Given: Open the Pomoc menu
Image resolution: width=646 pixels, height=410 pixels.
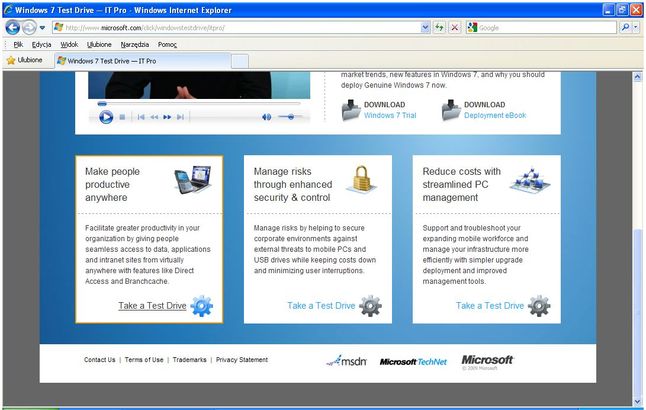Looking at the screenshot, I should 167,45.
